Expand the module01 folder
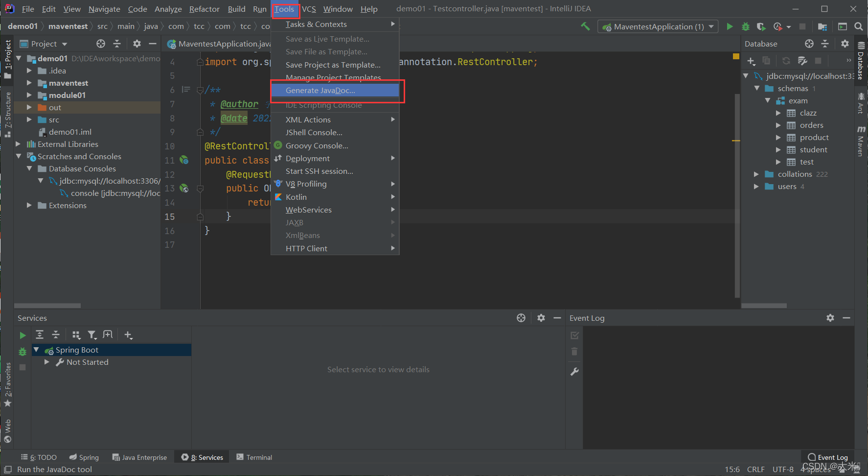Viewport: 868px width, 476px height. click(x=29, y=95)
